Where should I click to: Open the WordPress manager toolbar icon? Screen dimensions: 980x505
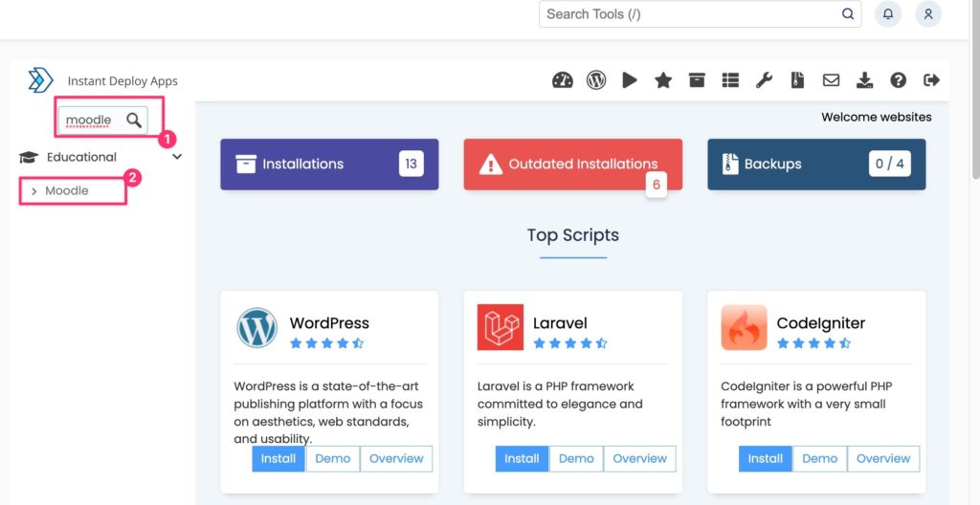click(x=596, y=80)
